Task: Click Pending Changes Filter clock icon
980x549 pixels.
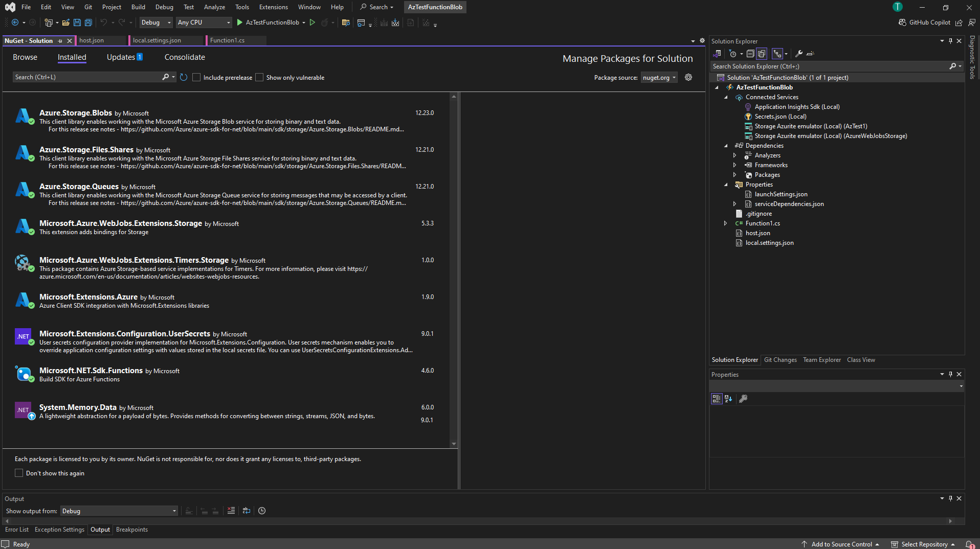Action: click(733, 54)
